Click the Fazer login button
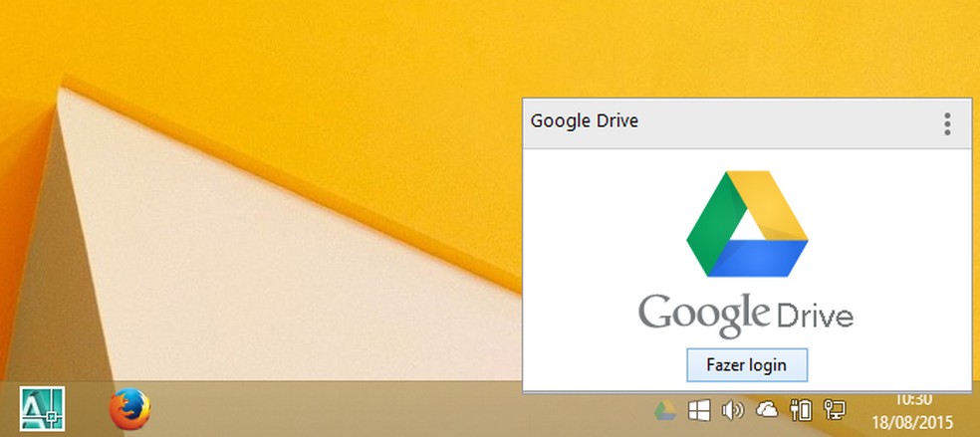 pyautogui.click(x=747, y=364)
